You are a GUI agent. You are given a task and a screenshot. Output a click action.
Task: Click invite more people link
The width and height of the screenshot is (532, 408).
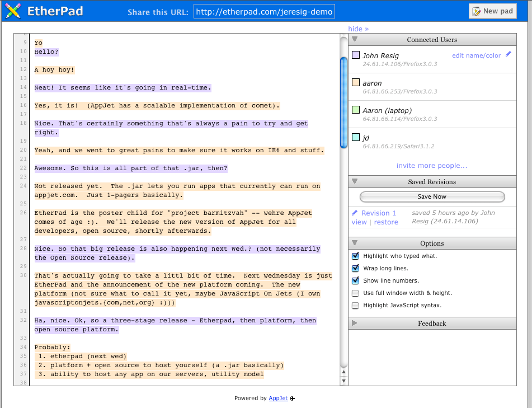tap(431, 166)
